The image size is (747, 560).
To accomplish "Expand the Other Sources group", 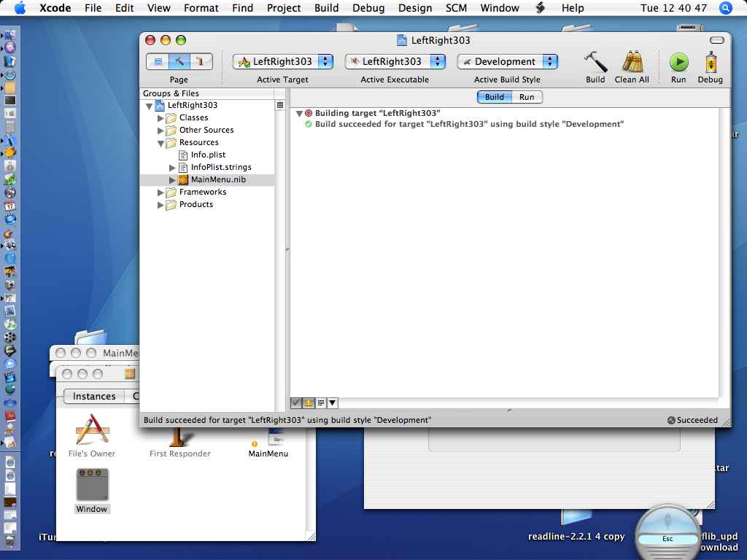I will point(160,131).
